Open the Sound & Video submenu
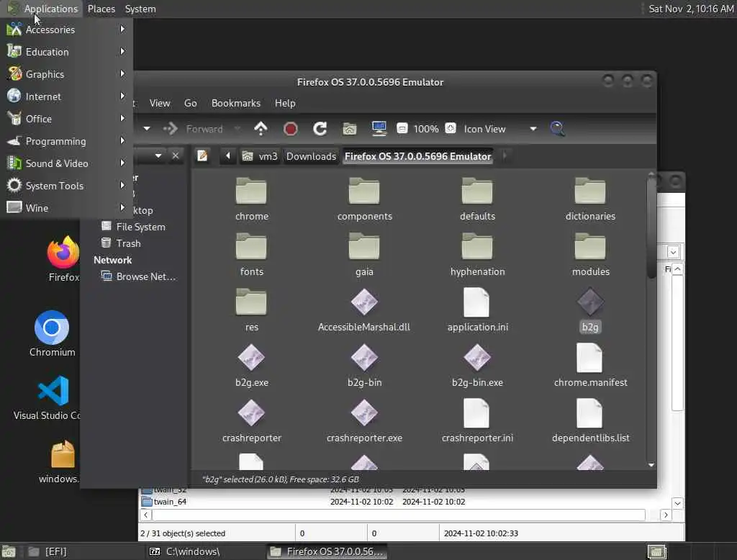Screen dimensions: 737x560 [x=66, y=163]
